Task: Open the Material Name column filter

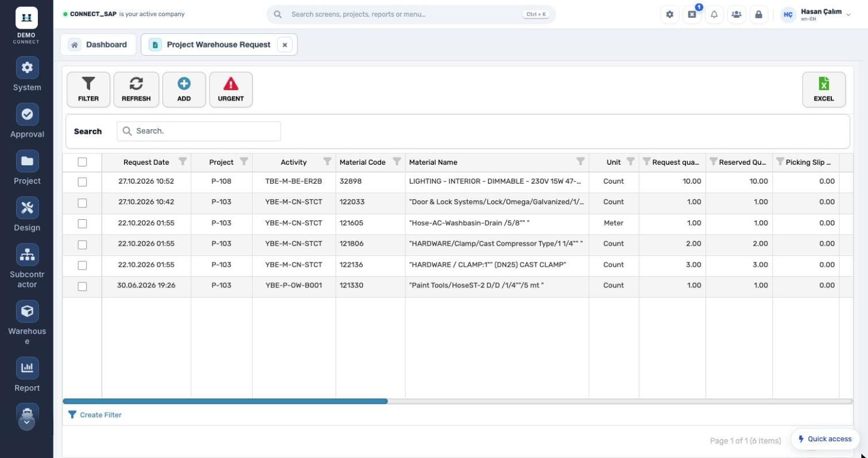Action: pos(580,162)
